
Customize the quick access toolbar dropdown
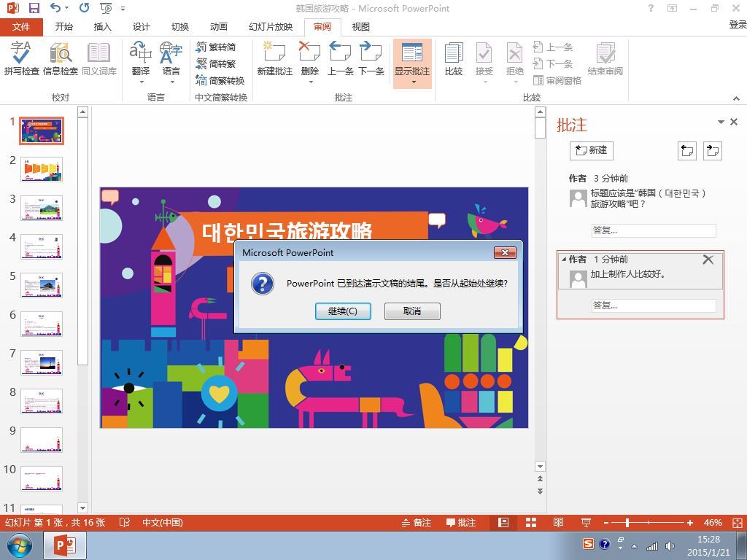(x=123, y=9)
